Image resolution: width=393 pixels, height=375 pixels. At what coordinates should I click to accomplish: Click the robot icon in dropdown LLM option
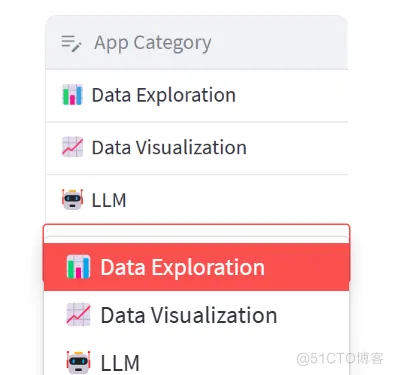tap(78, 362)
